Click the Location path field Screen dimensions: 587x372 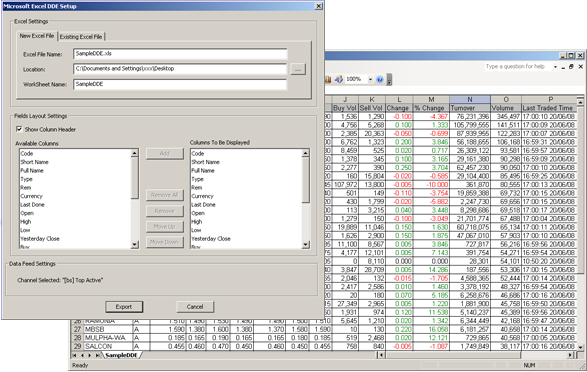point(180,69)
